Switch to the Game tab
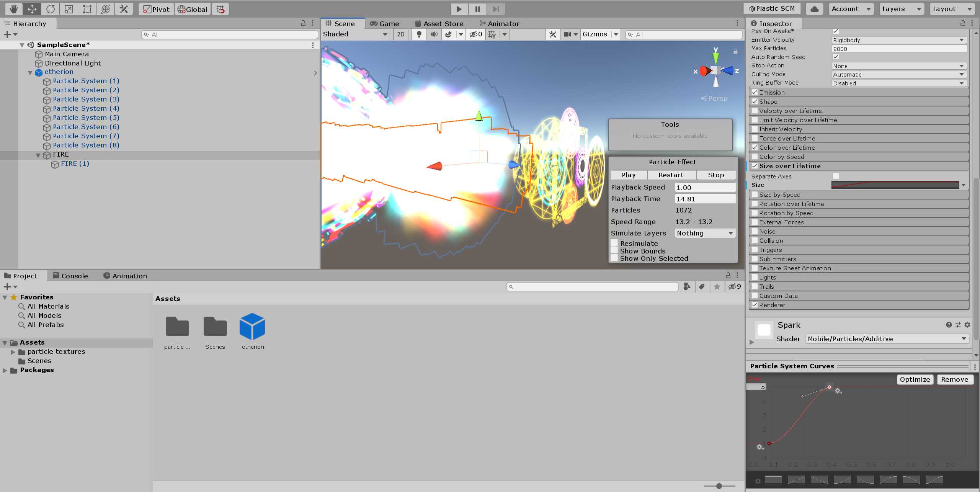 [385, 23]
